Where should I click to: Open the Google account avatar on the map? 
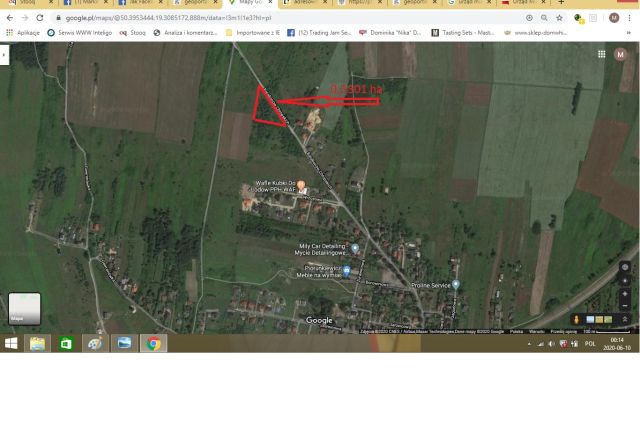[620, 54]
